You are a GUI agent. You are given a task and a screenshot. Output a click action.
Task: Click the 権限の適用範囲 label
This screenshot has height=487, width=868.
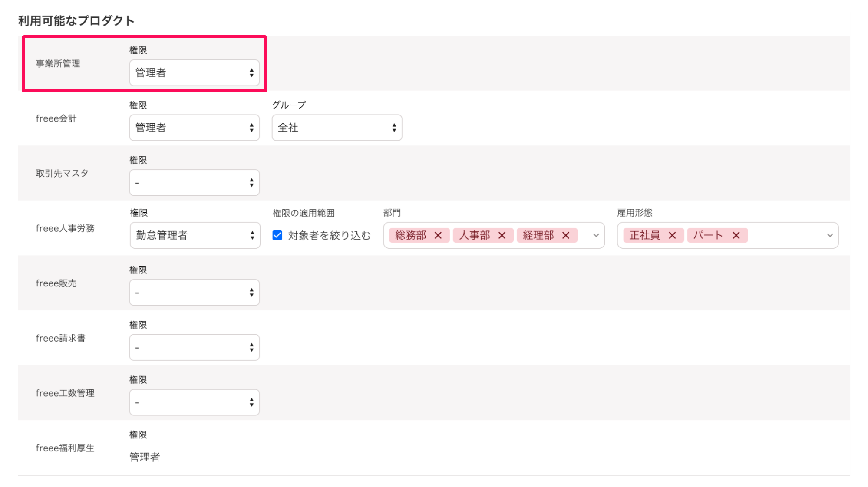pos(304,213)
